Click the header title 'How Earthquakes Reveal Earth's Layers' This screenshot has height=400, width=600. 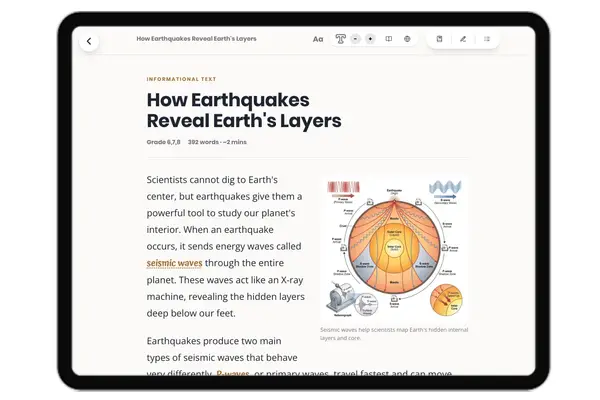196,39
